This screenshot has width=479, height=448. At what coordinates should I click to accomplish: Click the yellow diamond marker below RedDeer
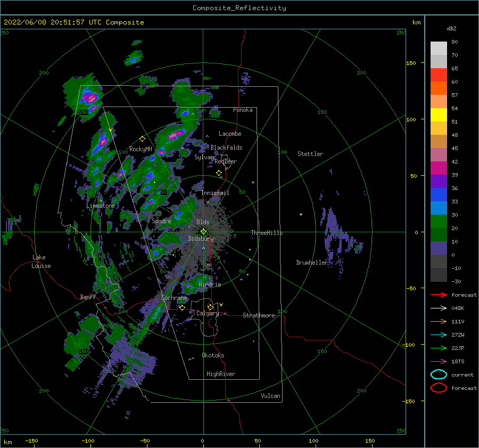[x=219, y=173]
